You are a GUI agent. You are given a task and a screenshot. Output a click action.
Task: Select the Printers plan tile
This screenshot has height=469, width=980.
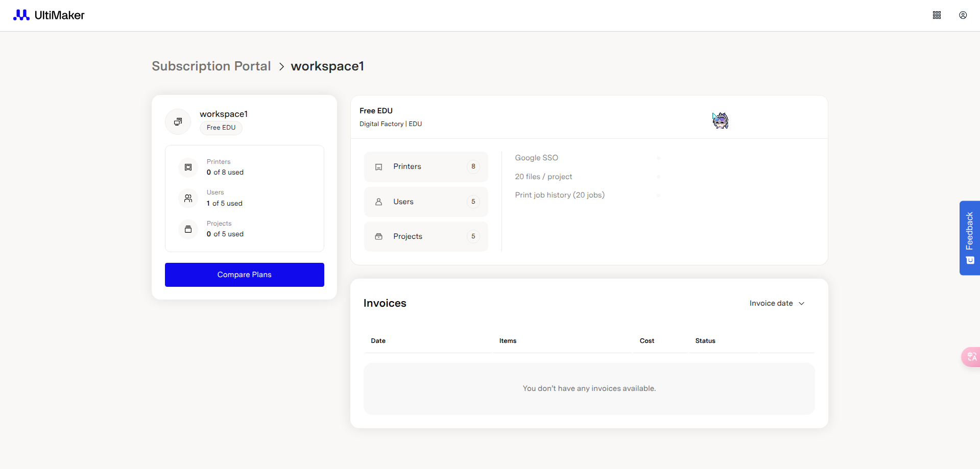point(426,167)
